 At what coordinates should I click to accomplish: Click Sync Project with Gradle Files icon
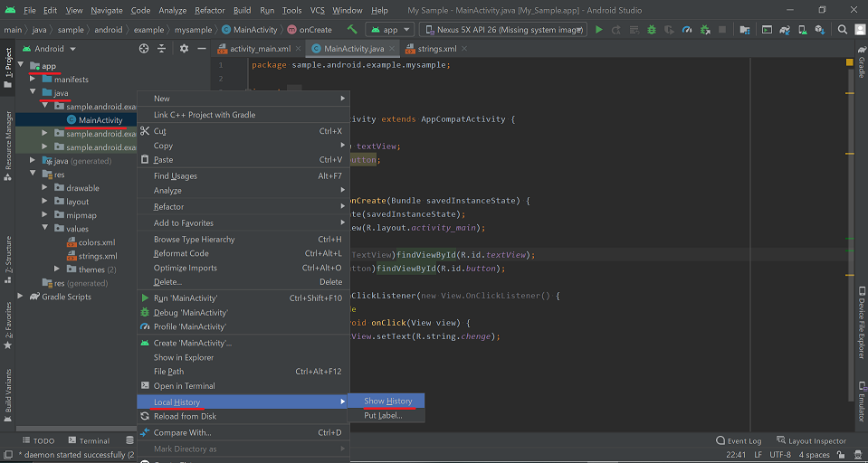pos(785,29)
